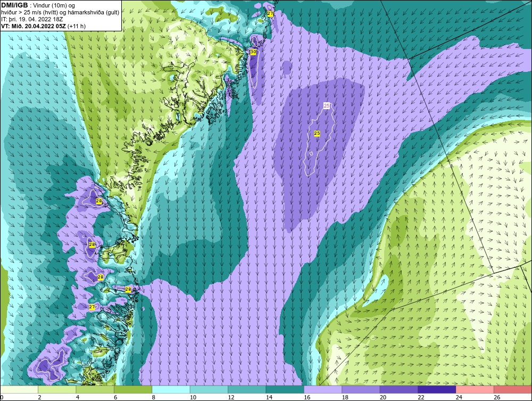Click the legend scale value 12
Image resolution: width=532 pixels, height=401 pixels.
231,397
